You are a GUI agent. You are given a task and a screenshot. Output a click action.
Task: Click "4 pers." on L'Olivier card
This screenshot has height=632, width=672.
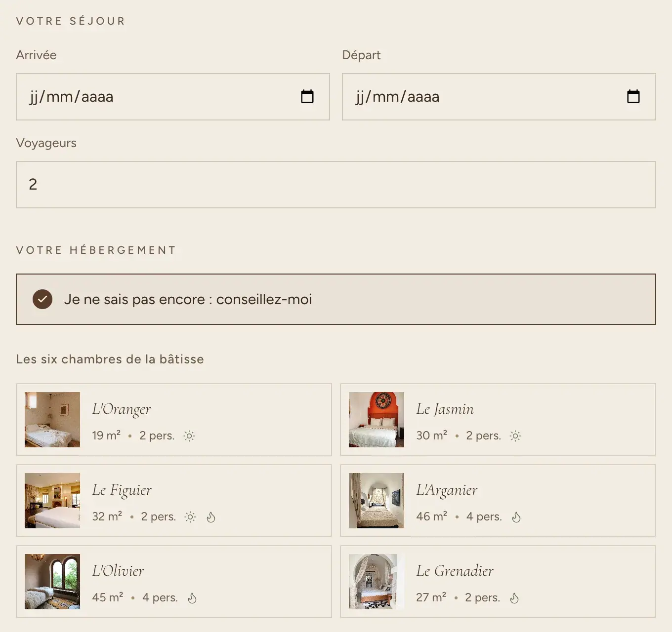pos(160,597)
